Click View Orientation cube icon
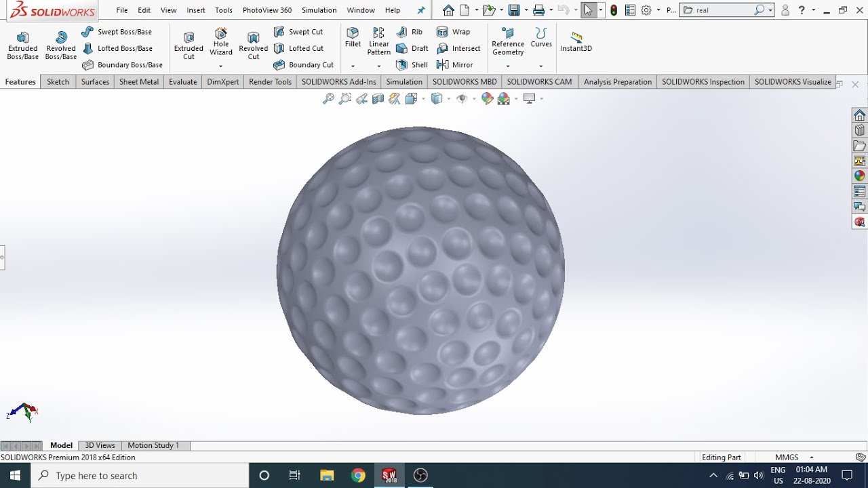The width and height of the screenshot is (868, 488). 410,99
